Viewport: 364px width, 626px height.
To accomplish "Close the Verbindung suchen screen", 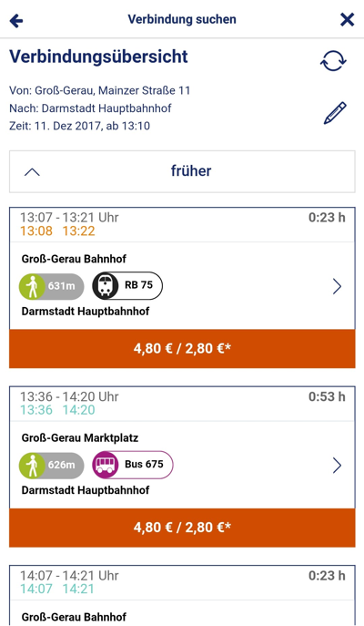I will click(x=347, y=19).
